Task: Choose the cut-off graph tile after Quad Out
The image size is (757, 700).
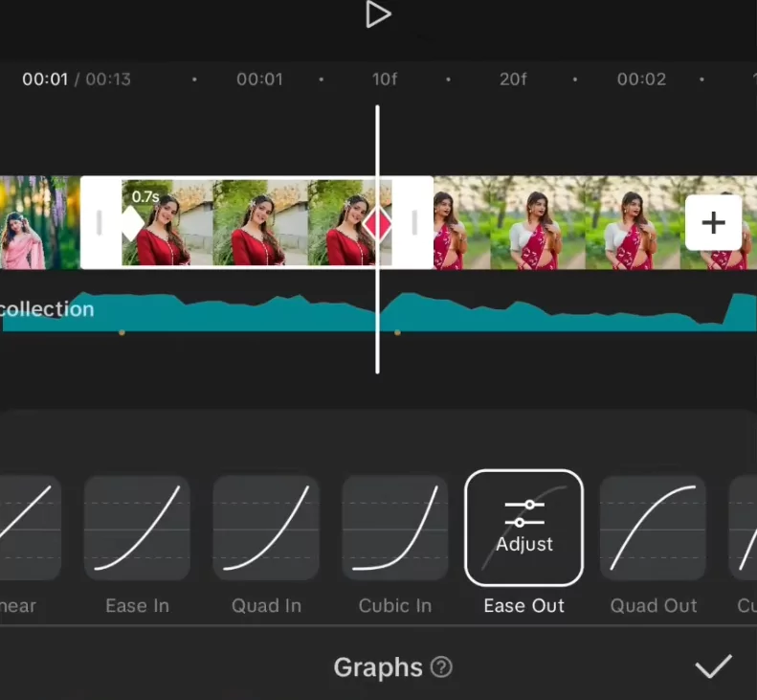Action: pos(744,528)
